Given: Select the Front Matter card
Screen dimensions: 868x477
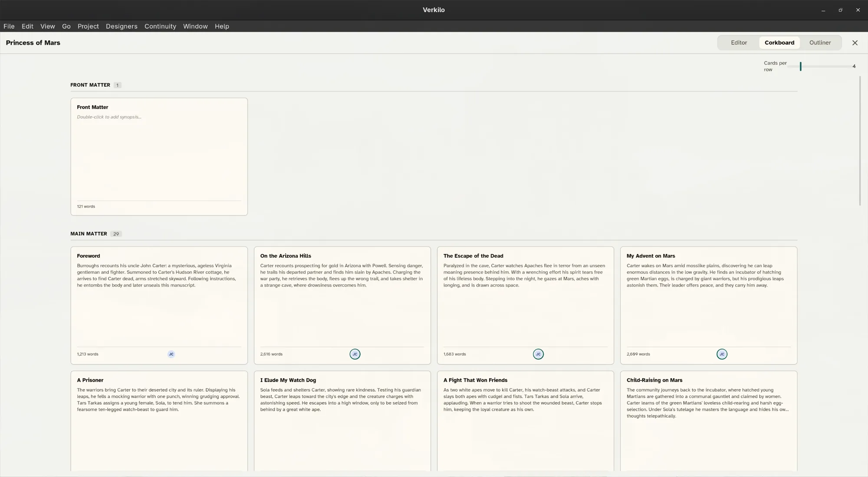Looking at the screenshot, I should [x=159, y=157].
